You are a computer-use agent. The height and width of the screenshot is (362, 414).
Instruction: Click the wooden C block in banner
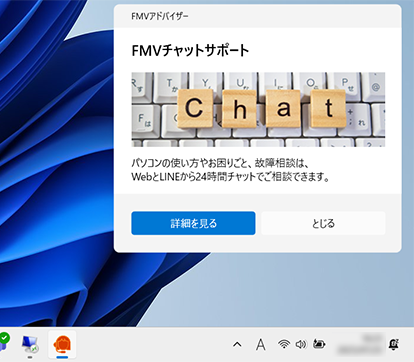(195, 108)
